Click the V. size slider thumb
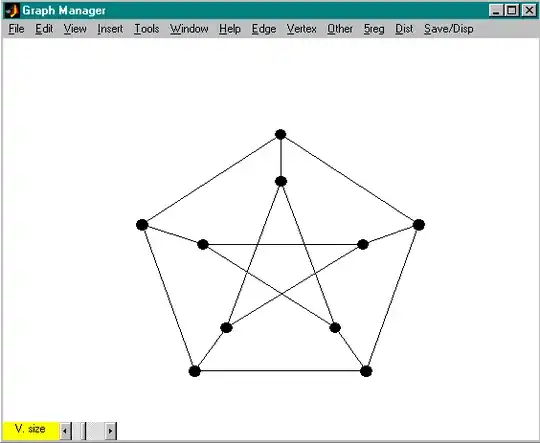Image resolution: width=540 pixels, height=443 pixels. tap(83, 431)
